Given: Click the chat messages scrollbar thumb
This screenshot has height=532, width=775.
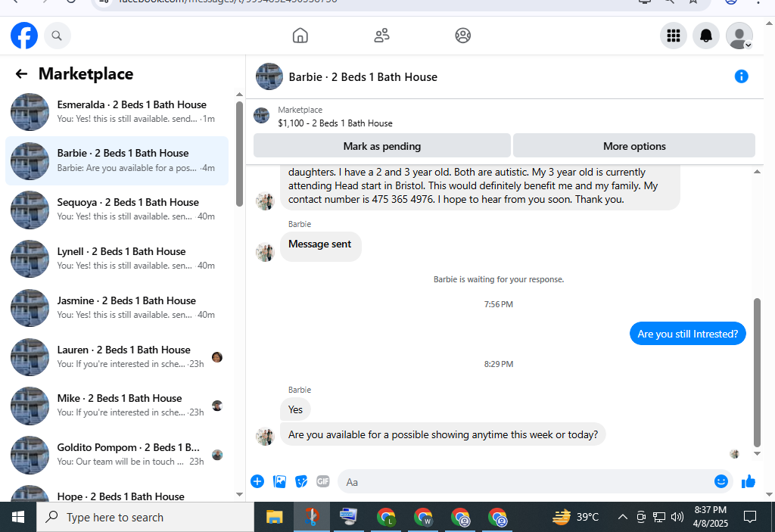Looking at the screenshot, I should [757, 372].
